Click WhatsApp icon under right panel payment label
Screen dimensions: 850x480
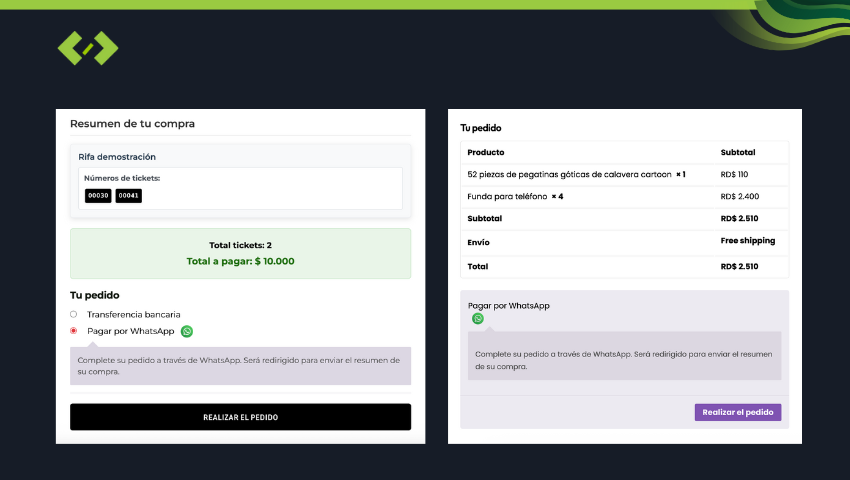pos(478,319)
